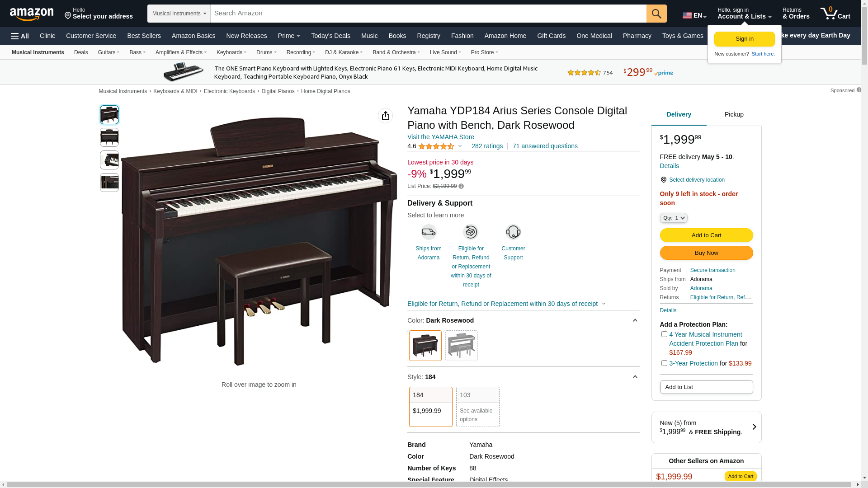The image size is (868, 488).
Task: Visit the YAMAHA Store link
Action: click(441, 137)
